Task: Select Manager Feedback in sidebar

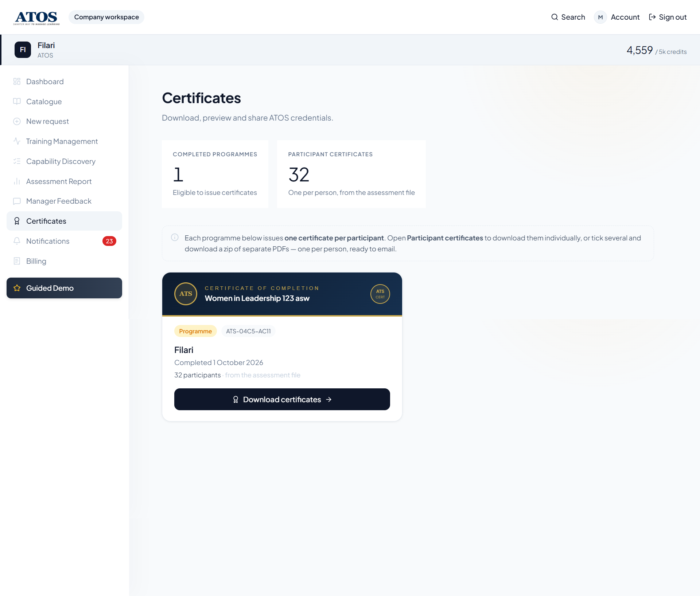Action: point(64,201)
